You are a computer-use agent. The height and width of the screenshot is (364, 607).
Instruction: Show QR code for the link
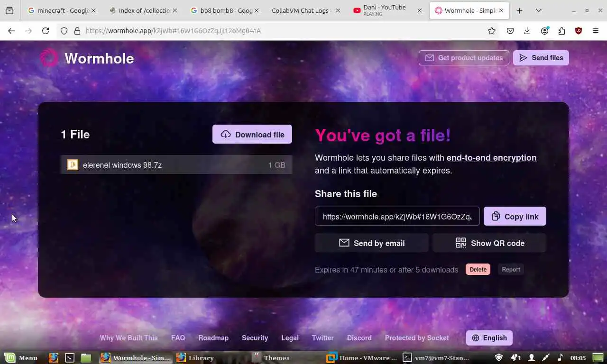click(489, 243)
